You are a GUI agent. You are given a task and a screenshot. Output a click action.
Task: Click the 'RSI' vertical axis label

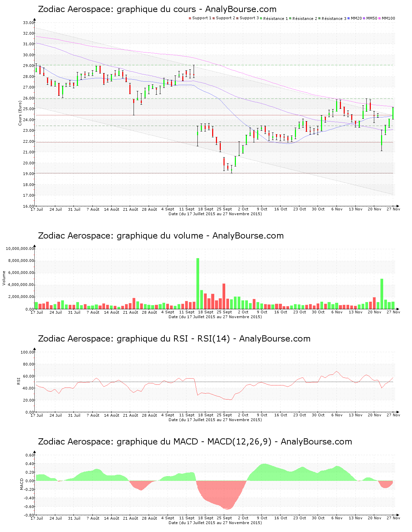tap(19, 381)
